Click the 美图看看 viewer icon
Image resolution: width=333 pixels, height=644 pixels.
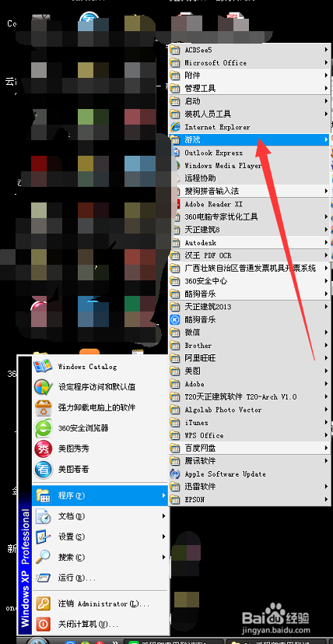(43, 469)
